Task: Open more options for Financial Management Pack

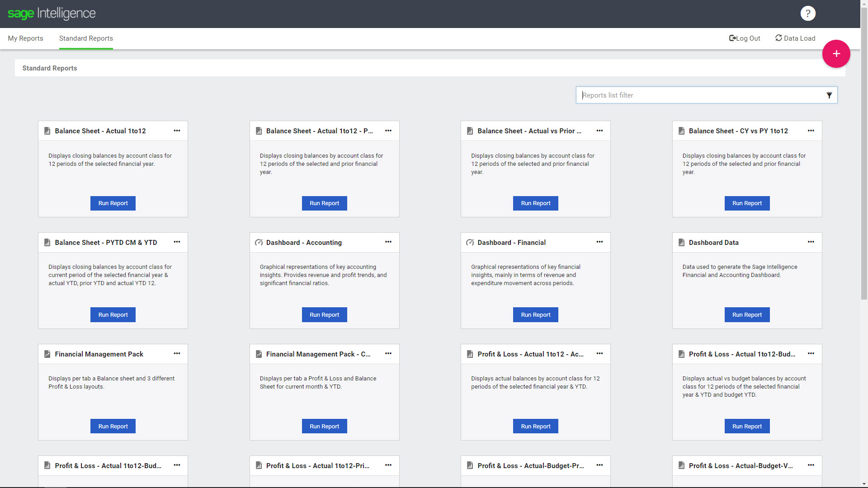Action: point(177,354)
